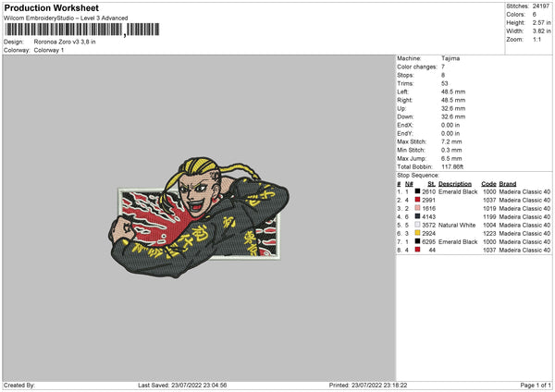Screen dimensions: 555x392
Task: Click the Max Stitch value 7.2 mm
Action: point(451,141)
